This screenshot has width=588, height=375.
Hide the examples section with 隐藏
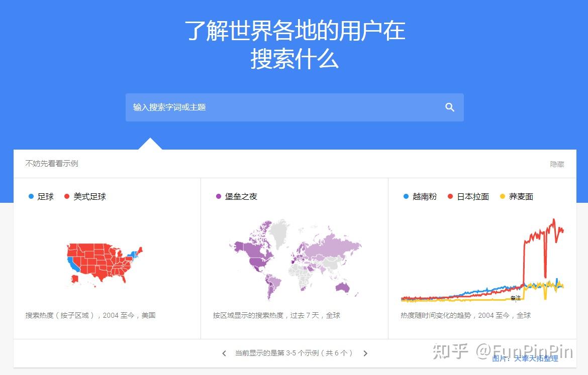pyautogui.click(x=557, y=164)
